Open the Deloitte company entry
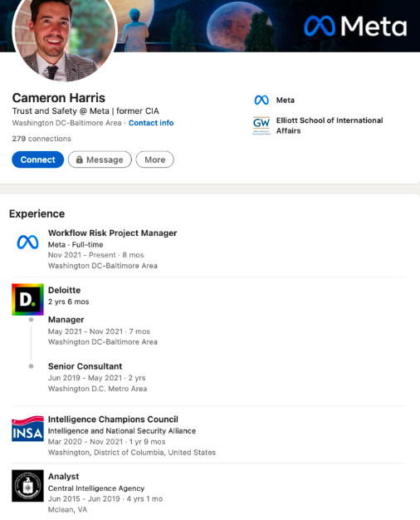 [x=64, y=290]
